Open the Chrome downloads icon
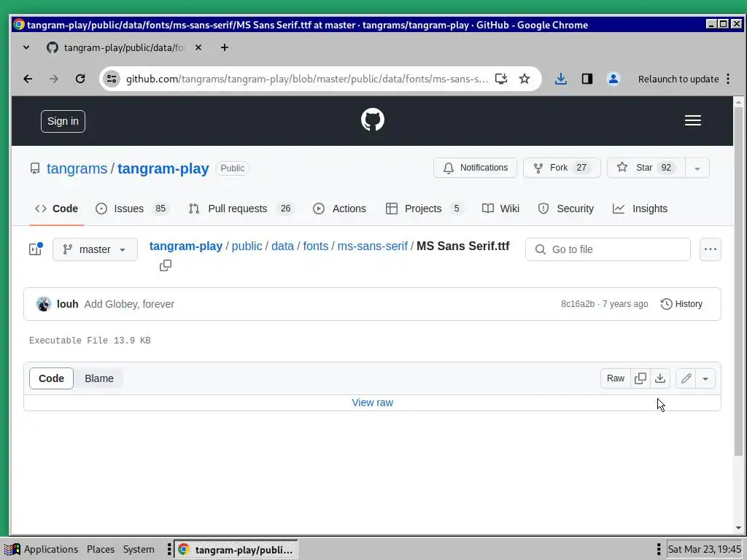The height and width of the screenshot is (560, 747). (561, 79)
